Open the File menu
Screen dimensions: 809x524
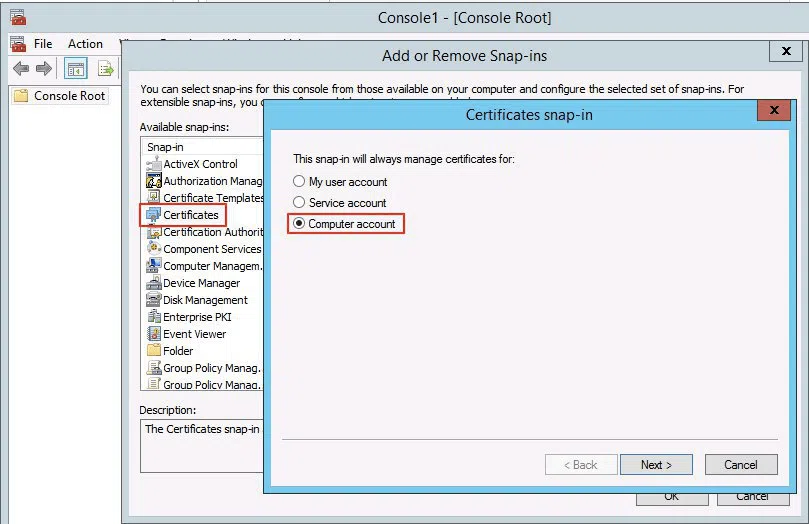pyautogui.click(x=43, y=44)
